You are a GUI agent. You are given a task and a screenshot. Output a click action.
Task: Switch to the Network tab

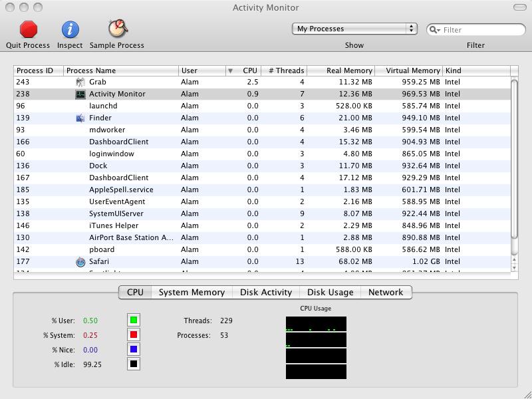point(386,292)
